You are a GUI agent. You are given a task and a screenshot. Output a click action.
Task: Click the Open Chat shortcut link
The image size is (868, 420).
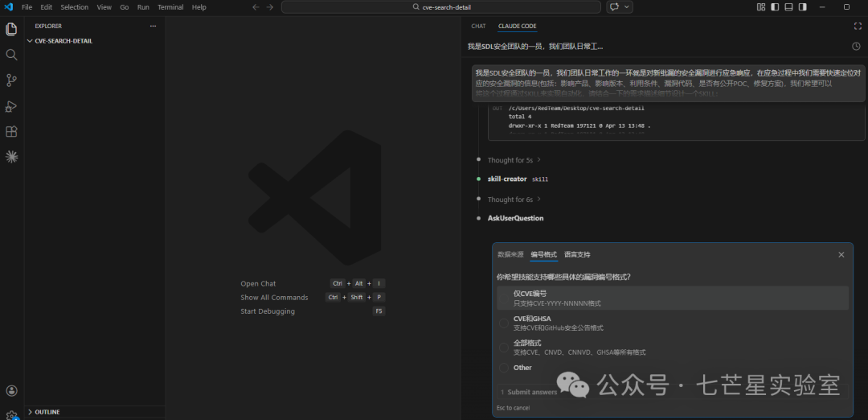pos(258,284)
